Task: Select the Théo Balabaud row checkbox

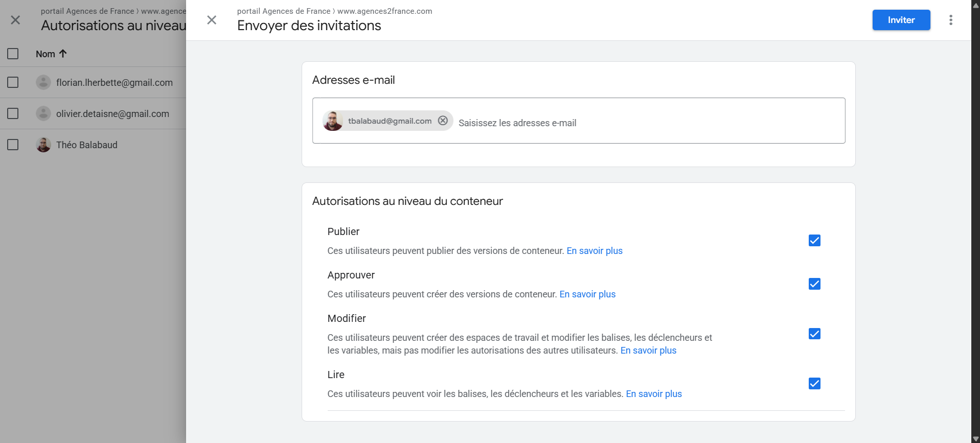Action: (13, 145)
